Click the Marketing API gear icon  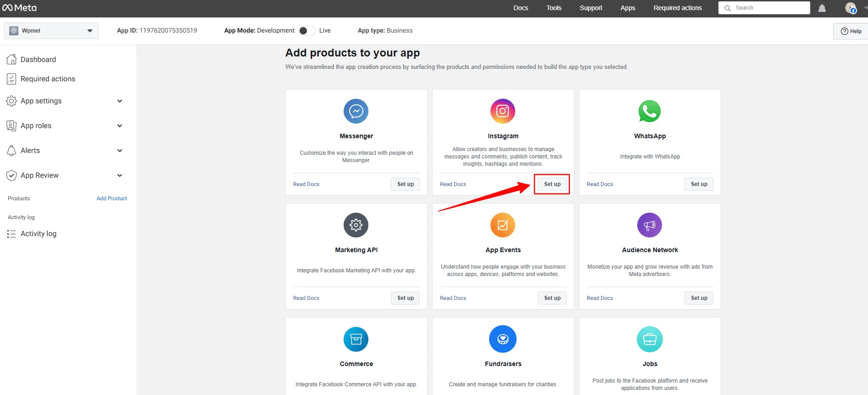(356, 225)
